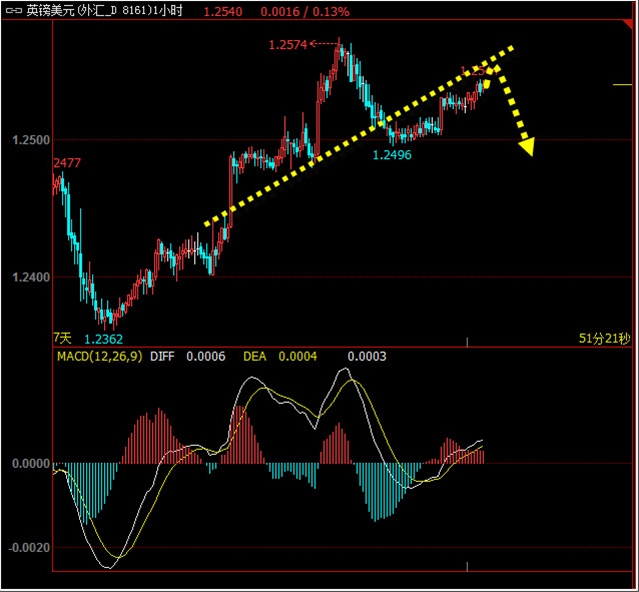Click the DIFF 0.0006 reading
This screenshot has width=639, height=592.
coord(187,357)
